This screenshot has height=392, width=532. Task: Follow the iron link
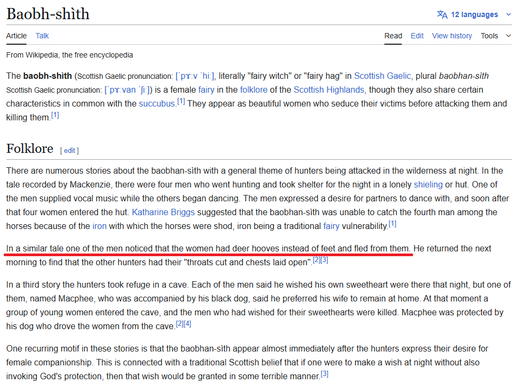point(99,226)
